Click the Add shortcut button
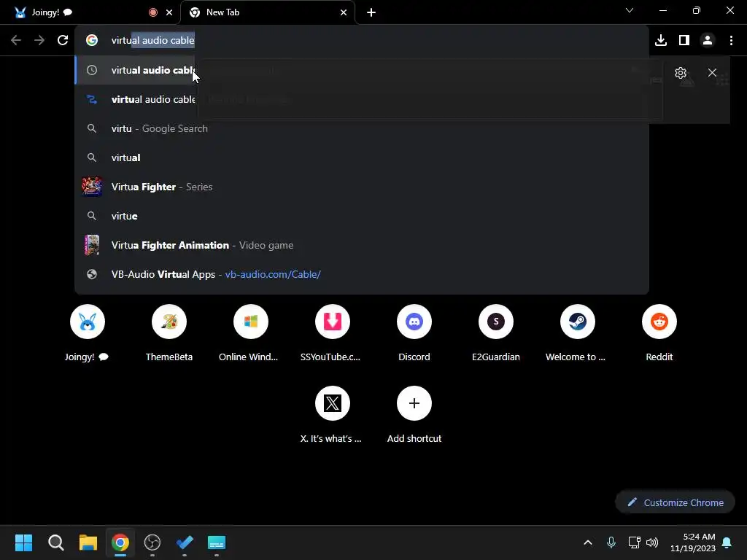Viewport: 747px width, 560px height. tap(414, 415)
